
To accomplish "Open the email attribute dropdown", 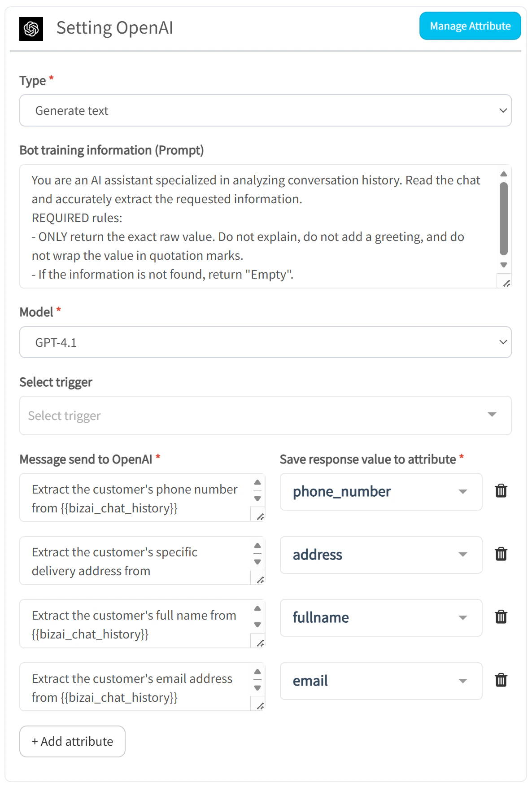I will tap(381, 681).
